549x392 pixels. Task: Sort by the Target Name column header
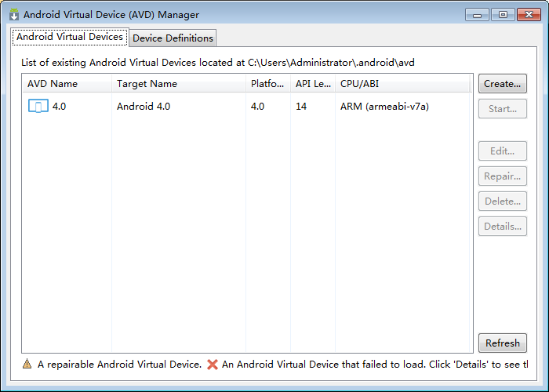point(179,84)
